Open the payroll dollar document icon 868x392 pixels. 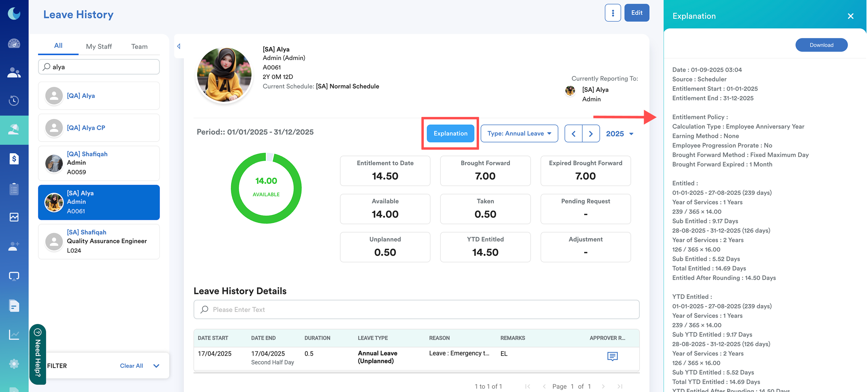click(x=14, y=158)
